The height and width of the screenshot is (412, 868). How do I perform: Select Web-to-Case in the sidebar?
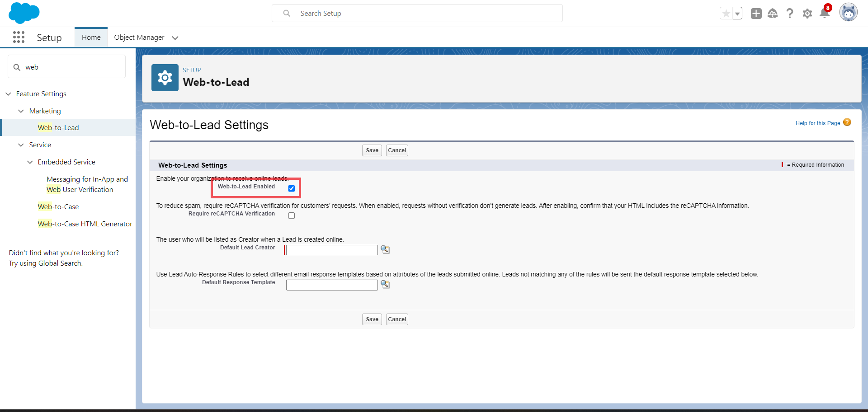(x=58, y=206)
